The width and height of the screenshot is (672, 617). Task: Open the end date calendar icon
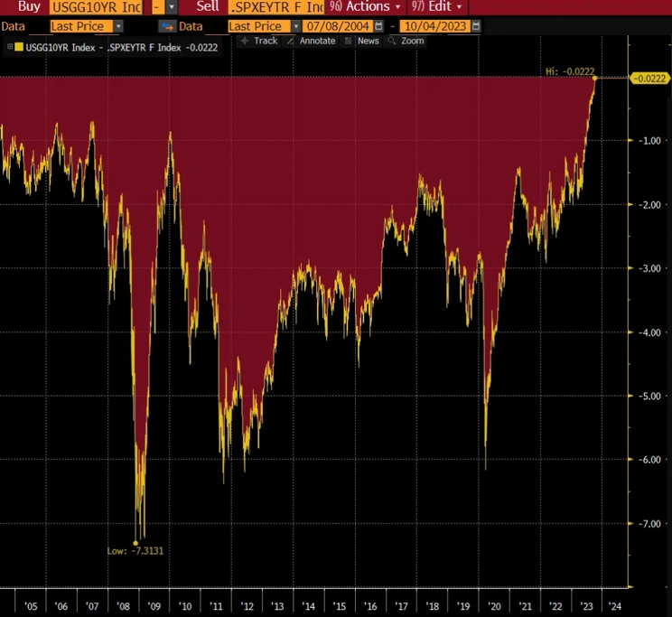pyautogui.click(x=476, y=26)
